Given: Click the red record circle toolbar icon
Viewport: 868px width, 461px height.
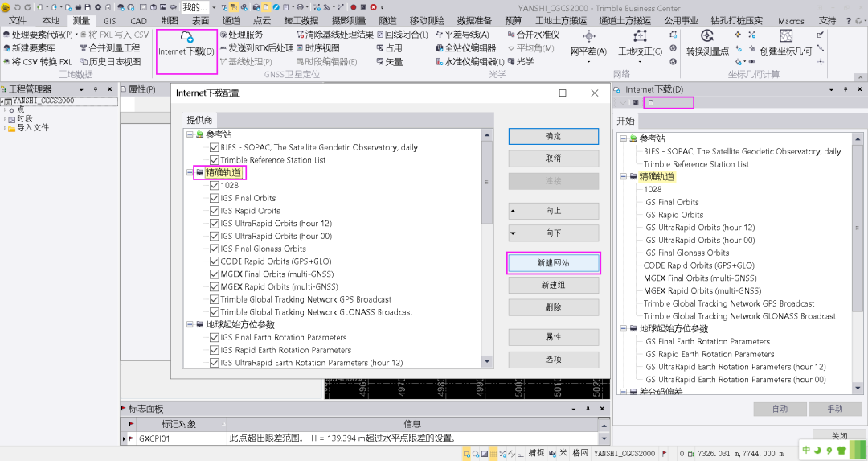Looking at the screenshot, I should [x=353, y=7].
